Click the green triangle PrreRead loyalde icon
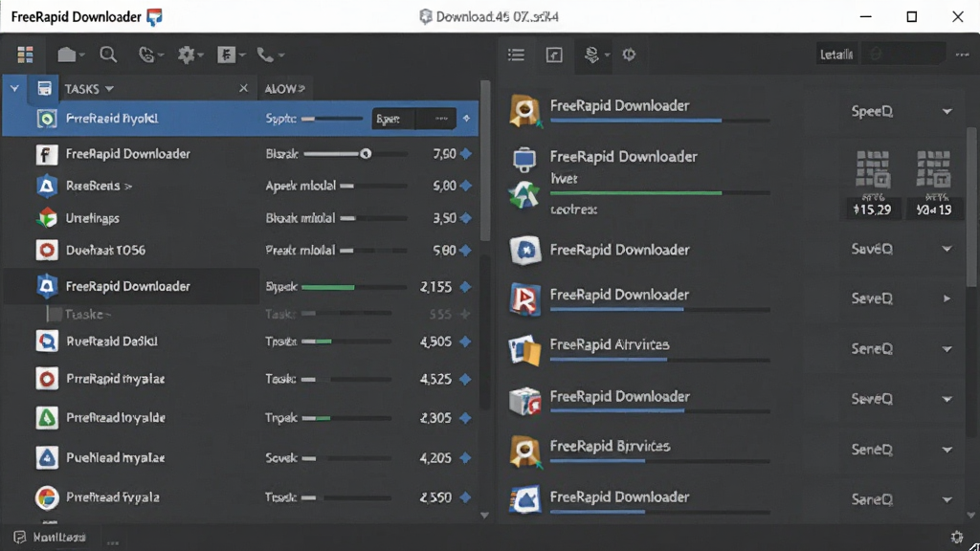Viewport: 980px width, 551px height. 47,418
